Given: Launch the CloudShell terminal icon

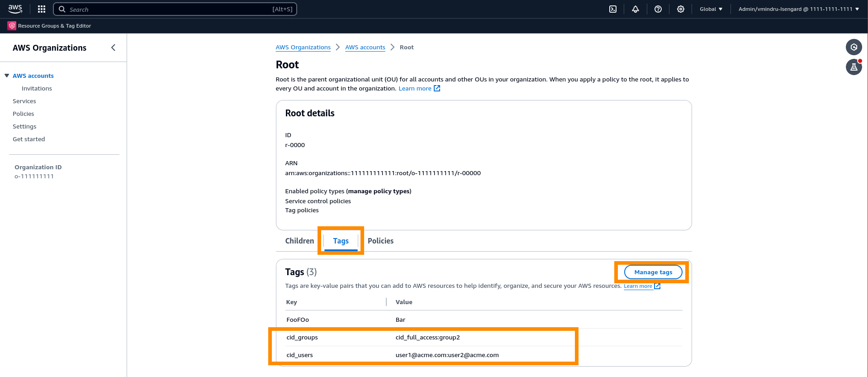Looking at the screenshot, I should pos(613,9).
